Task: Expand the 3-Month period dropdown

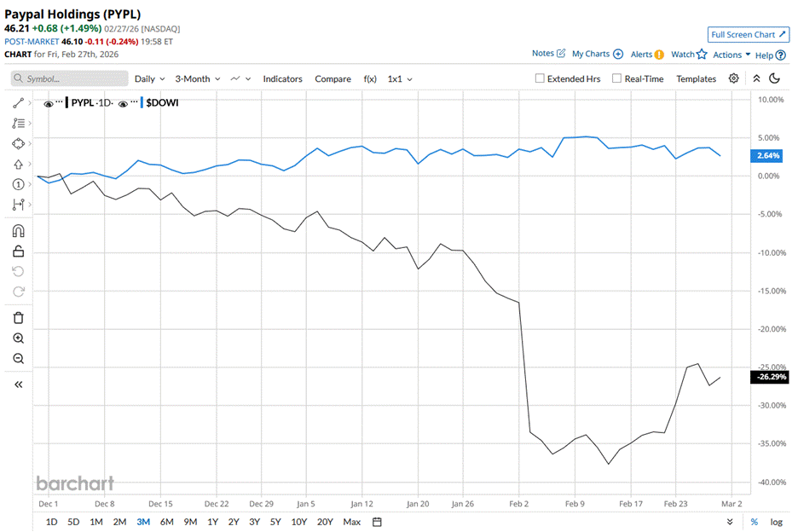Action: (x=197, y=78)
